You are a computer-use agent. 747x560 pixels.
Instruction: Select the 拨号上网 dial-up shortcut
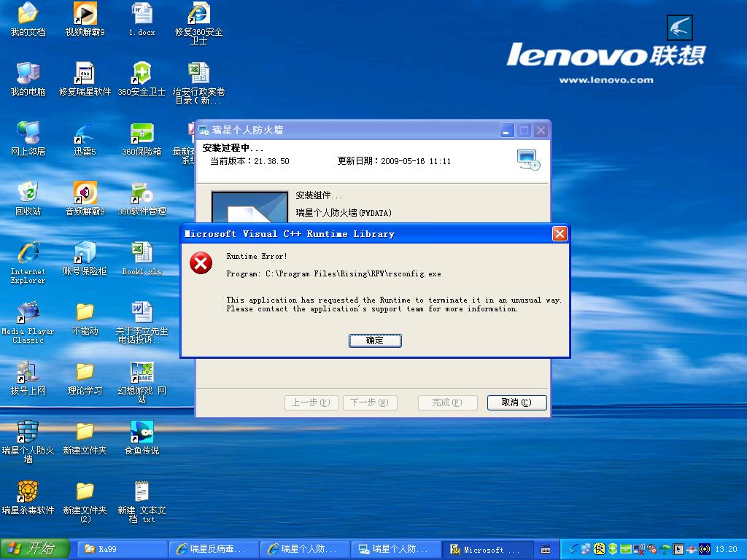28,378
